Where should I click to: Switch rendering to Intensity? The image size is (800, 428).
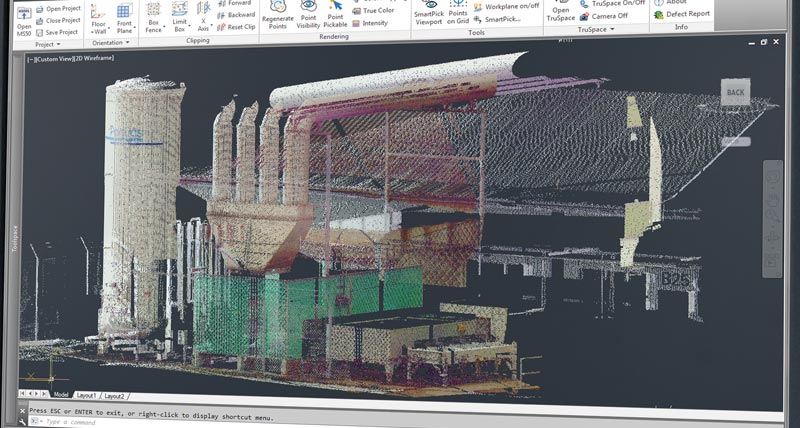tap(370, 23)
